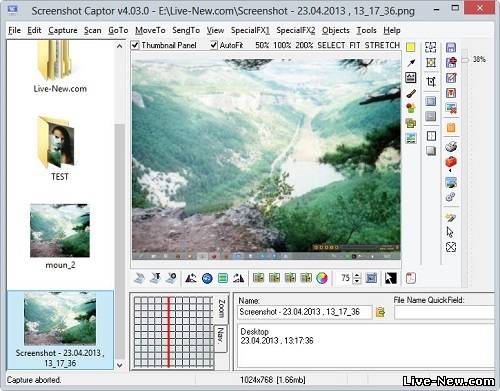Image resolution: width=500 pixels, height=391 pixels.
Task: Switch to the Nav. tab
Action: [x=220, y=338]
